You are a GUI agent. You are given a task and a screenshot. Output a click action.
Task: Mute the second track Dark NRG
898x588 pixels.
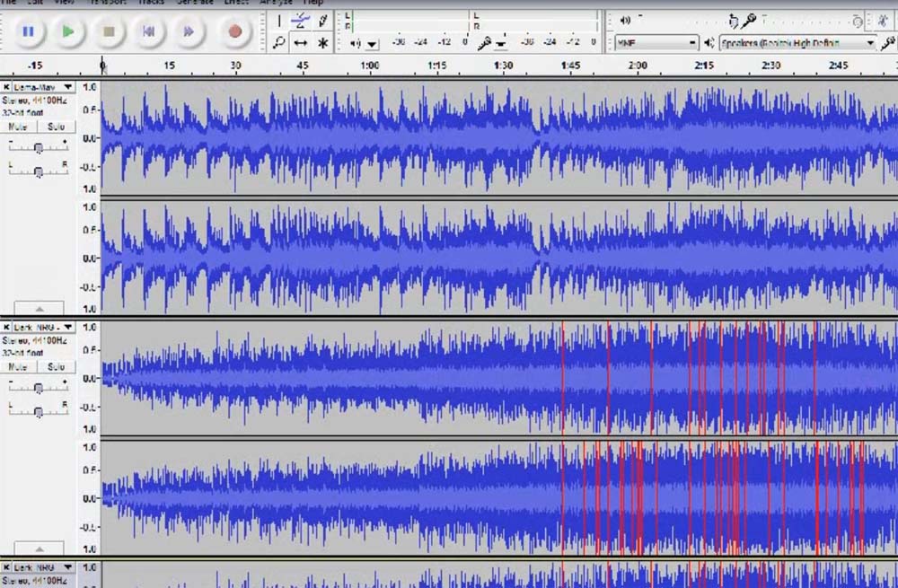pos(18,366)
